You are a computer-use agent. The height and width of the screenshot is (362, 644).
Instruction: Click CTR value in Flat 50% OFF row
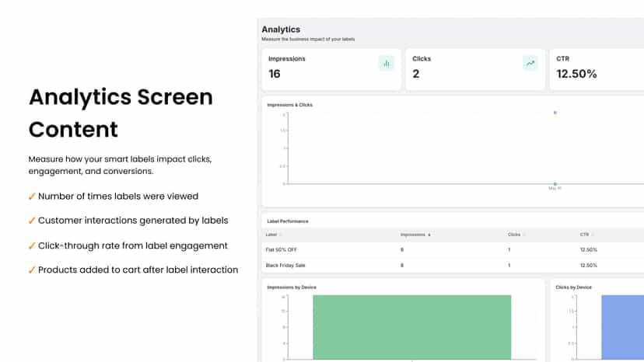pos(589,249)
